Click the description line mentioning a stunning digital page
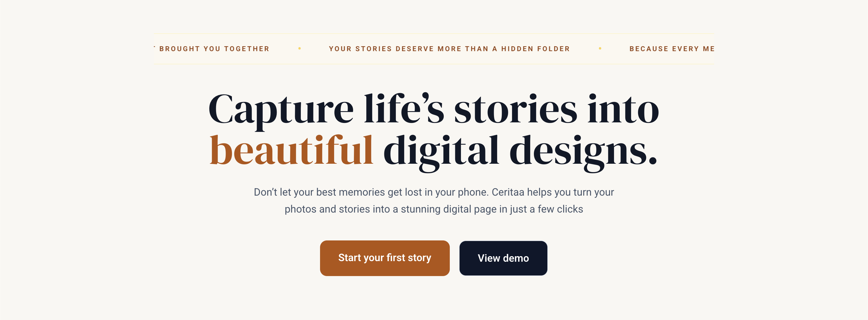This screenshot has width=868, height=320. (x=434, y=209)
